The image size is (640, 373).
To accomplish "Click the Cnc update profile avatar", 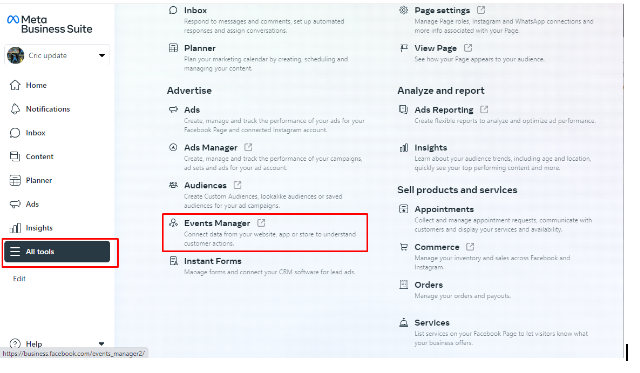I will [16, 56].
